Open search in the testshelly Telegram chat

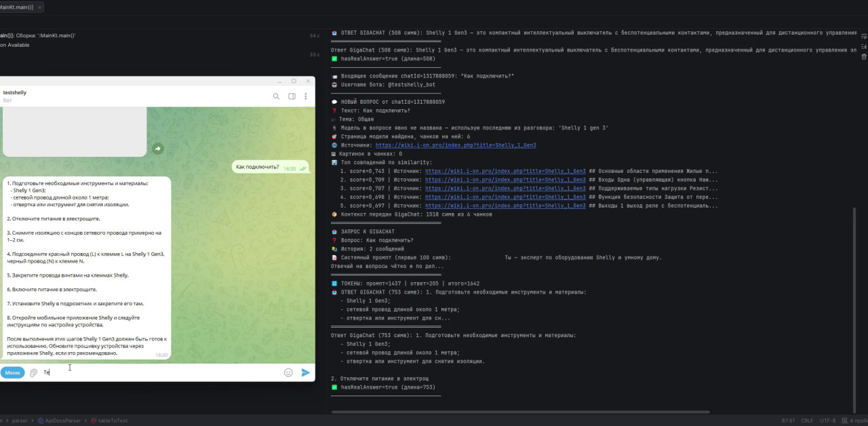(x=276, y=96)
